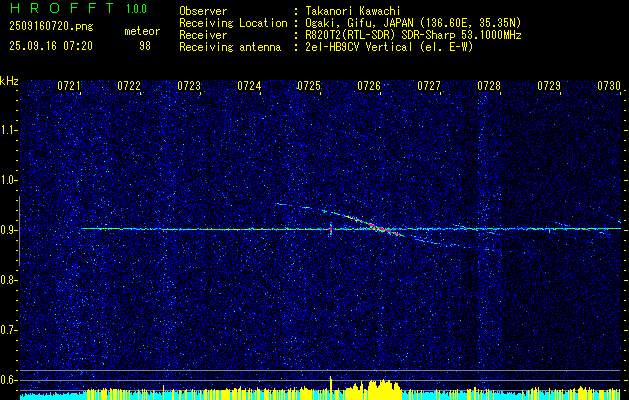The height and width of the screenshot is (400, 629).
Task: Click the HROFFT title text
Action: (x=63, y=8)
